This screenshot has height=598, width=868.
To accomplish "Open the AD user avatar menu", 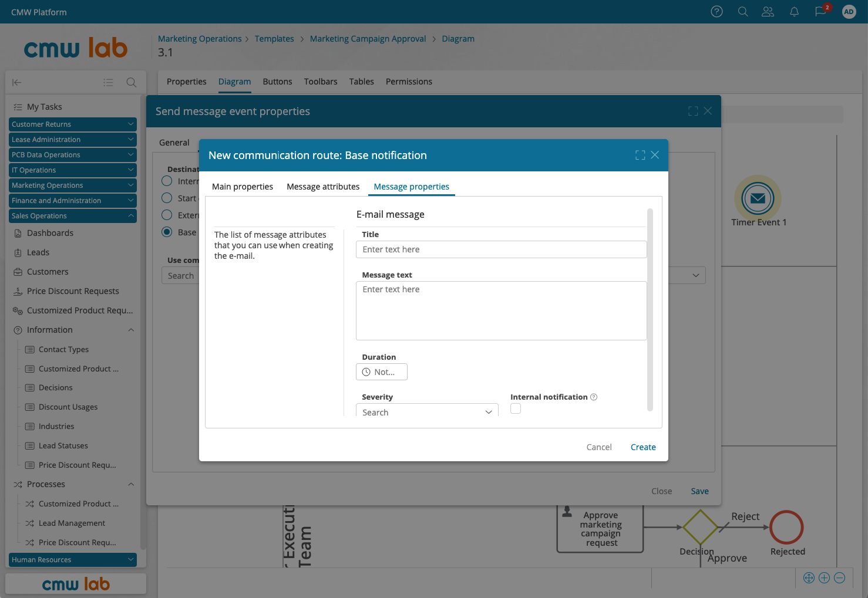I will pyautogui.click(x=849, y=12).
